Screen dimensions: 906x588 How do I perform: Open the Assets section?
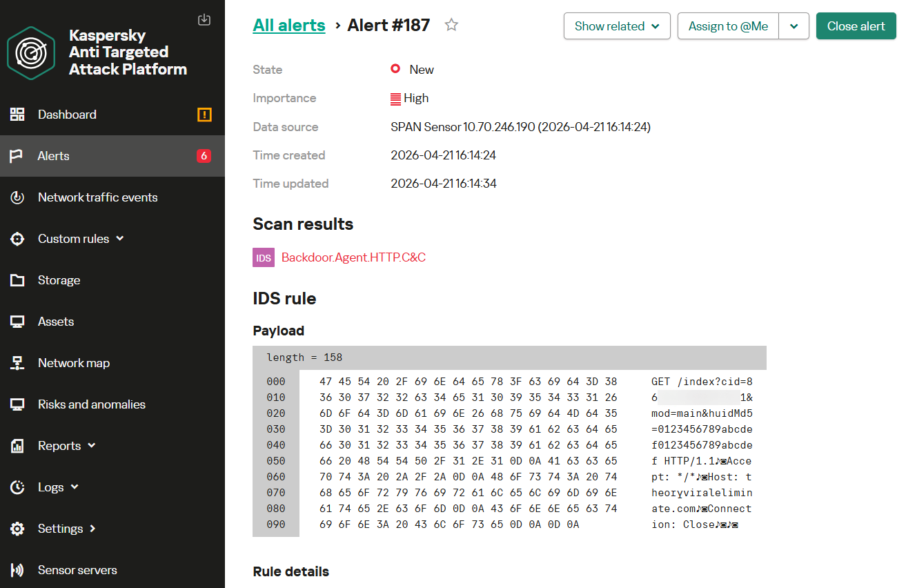[56, 322]
